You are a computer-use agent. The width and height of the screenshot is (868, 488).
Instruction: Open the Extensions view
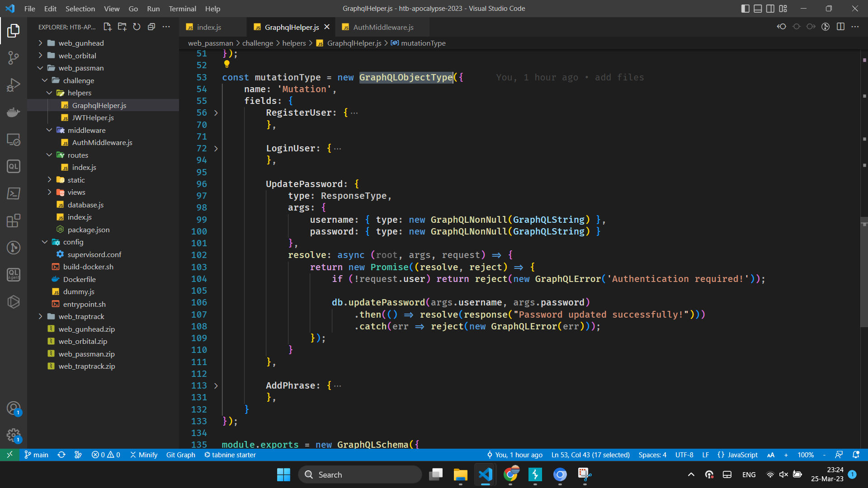[x=14, y=221]
